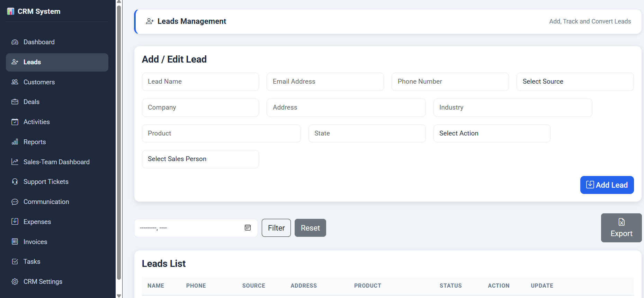Image resolution: width=644 pixels, height=298 pixels.
Task: Focus the Lead Name field
Action: pos(200,82)
